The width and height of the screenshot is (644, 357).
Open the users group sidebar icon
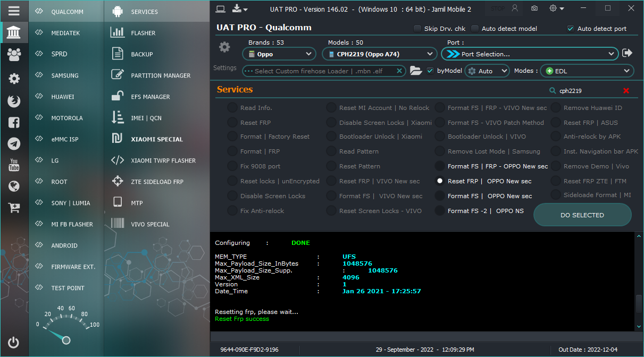coord(14,54)
